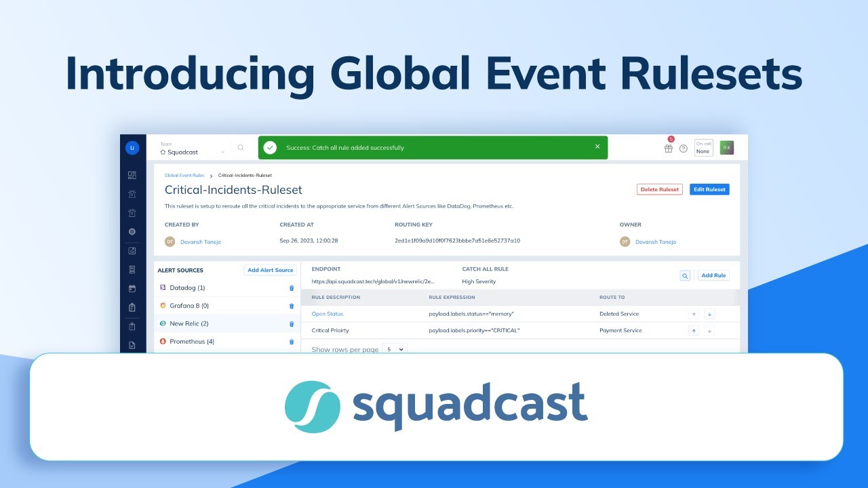Click the Add Rule button
Viewport: 868px width, 488px height.
pyautogui.click(x=713, y=276)
